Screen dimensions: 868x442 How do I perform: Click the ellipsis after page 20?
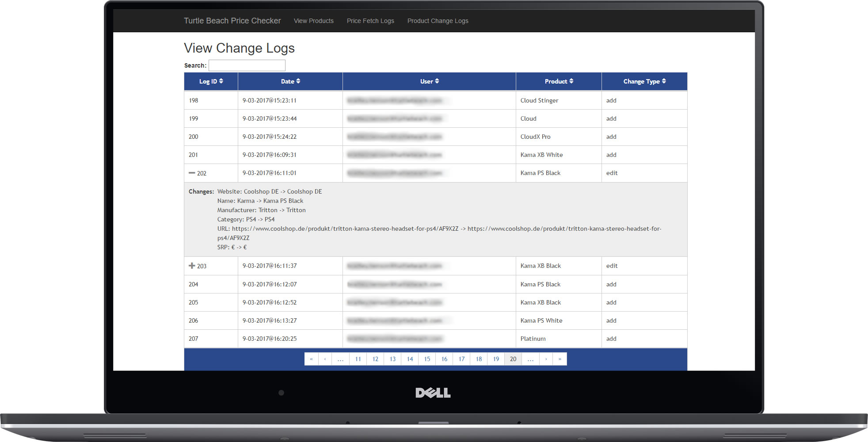(x=530, y=359)
